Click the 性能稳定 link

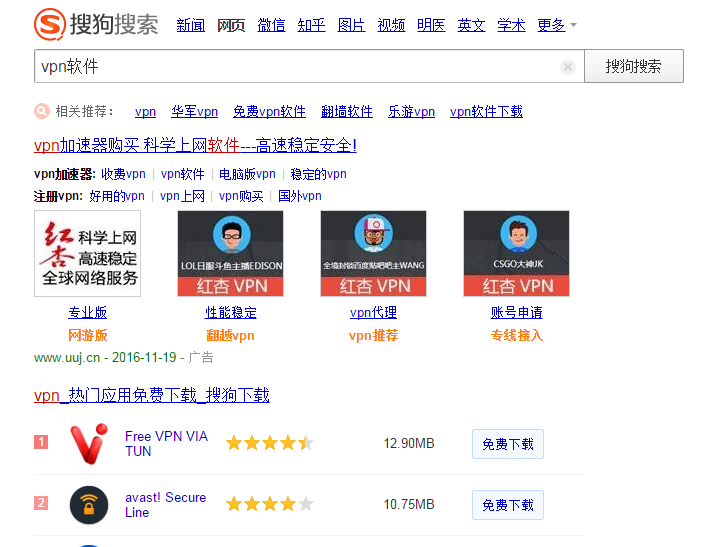[230, 313]
